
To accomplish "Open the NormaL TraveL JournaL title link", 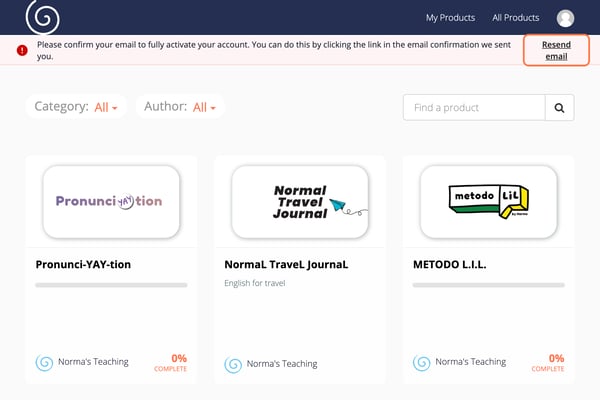I will 286,264.
